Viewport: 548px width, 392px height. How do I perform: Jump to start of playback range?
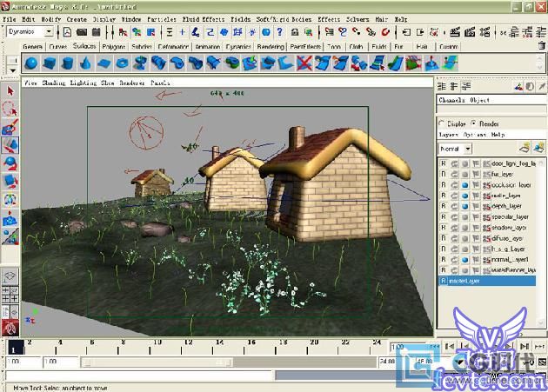(450, 346)
